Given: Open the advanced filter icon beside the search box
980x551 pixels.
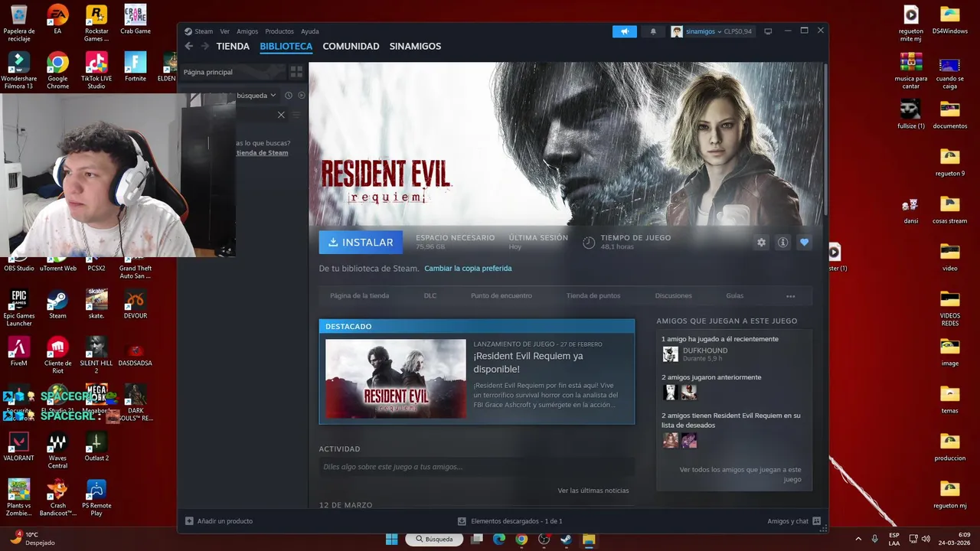Looking at the screenshot, I should (x=297, y=115).
